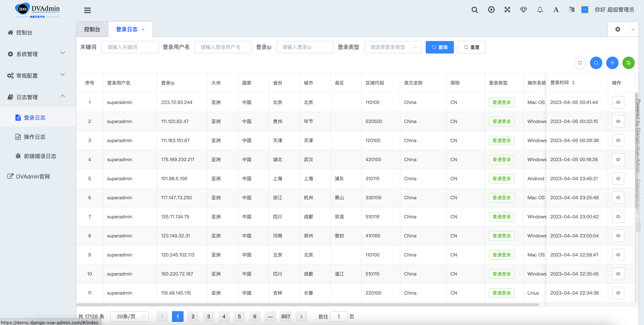The height and width of the screenshot is (325, 644).
Task: Sort by the 登录时间 column arrows
Action: tap(573, 83)
